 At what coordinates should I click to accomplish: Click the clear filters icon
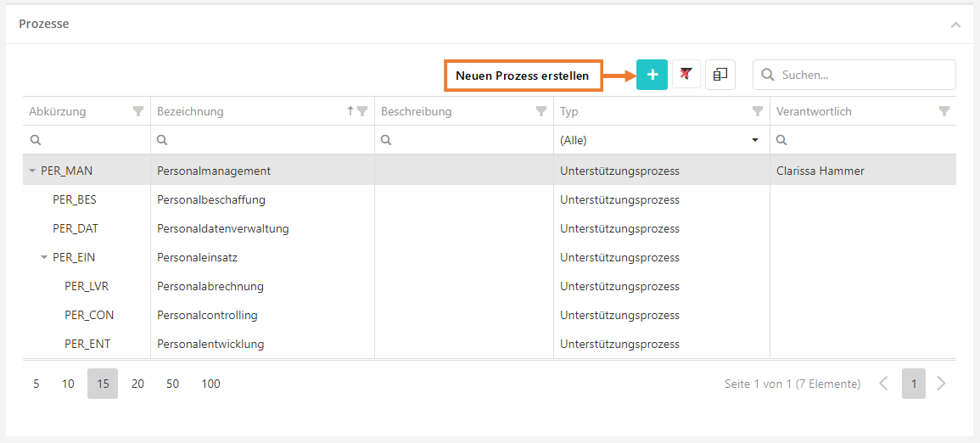click(686, 75)
